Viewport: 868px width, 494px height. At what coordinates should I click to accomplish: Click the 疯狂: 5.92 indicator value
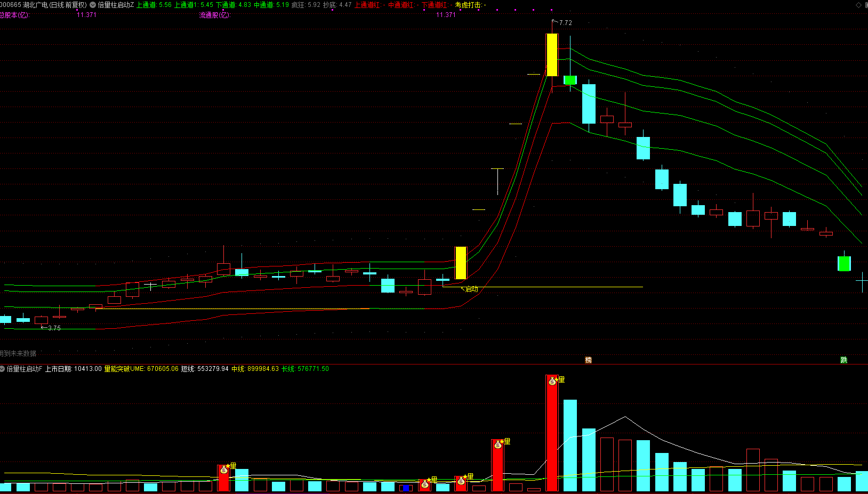click(306, 5)
